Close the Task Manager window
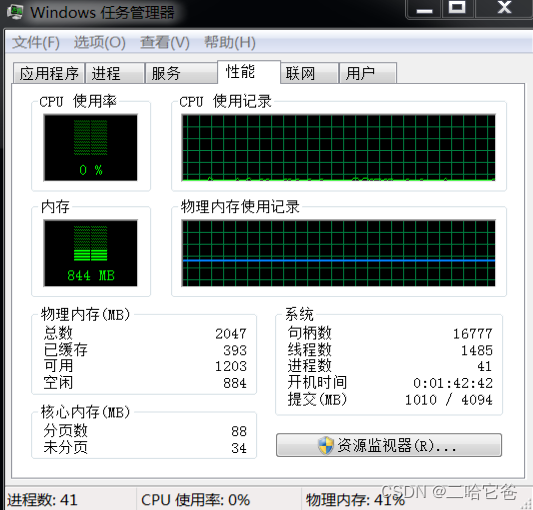 pyautogui.click(x=503, y=8)
